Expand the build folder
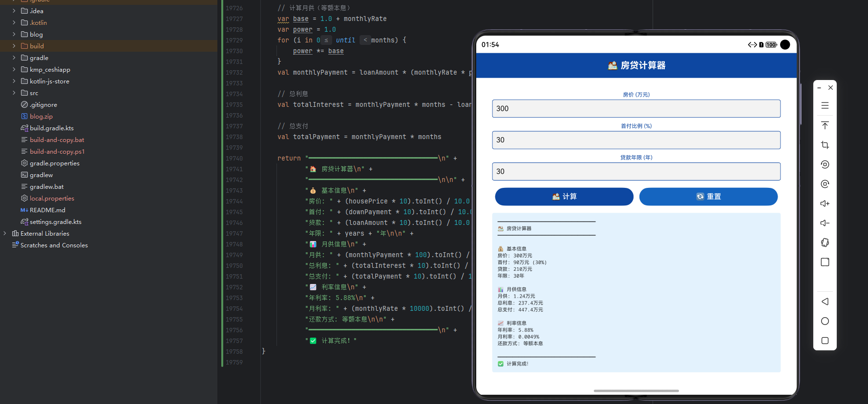 point(14,46)
